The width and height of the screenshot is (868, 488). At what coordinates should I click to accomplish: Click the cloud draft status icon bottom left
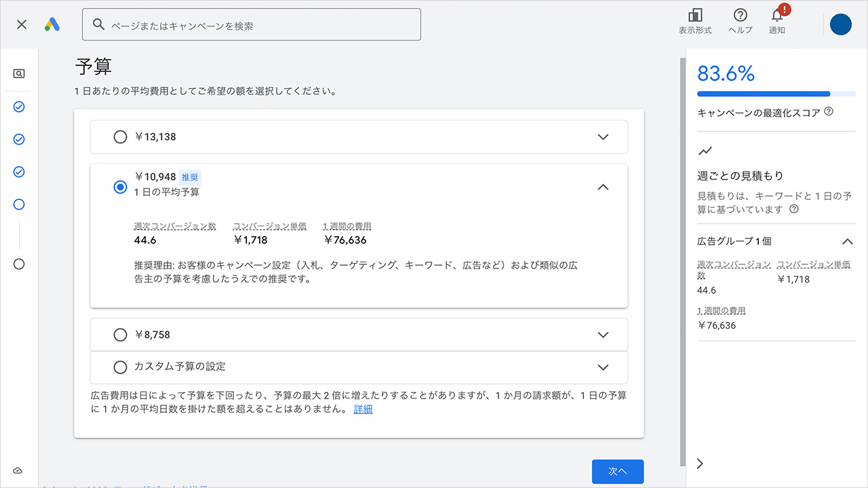[18, 470]
